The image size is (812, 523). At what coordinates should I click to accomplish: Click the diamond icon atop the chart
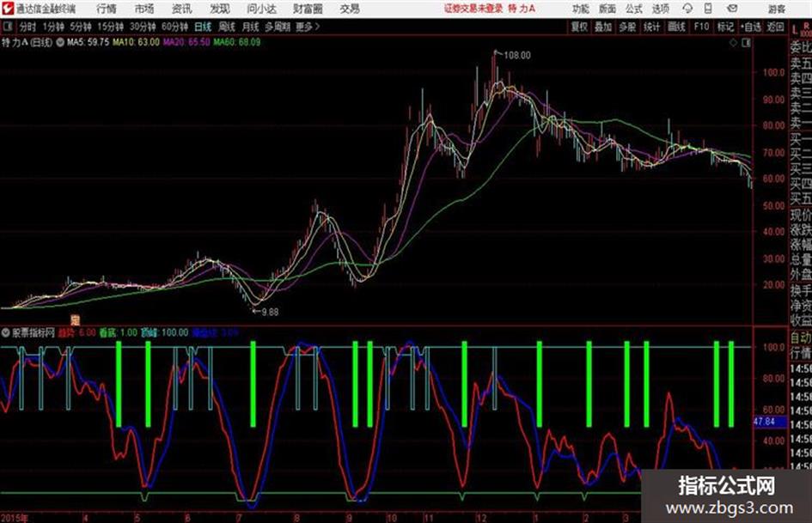pyautogui.click(x=733, y=43)
